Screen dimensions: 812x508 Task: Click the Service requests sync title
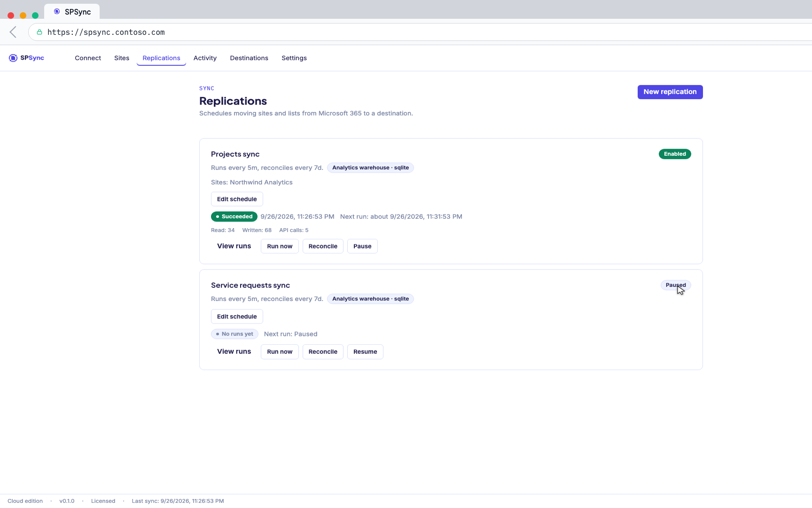[x=250, y=286]
